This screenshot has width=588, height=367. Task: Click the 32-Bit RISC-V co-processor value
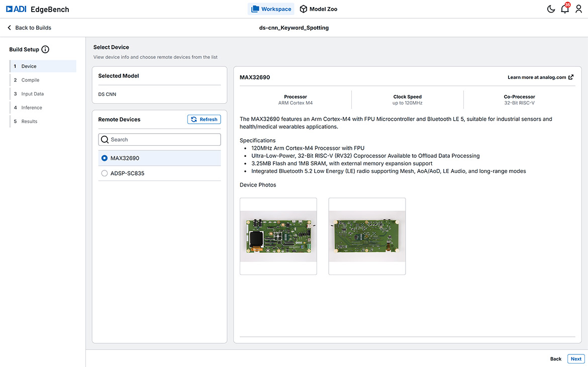(519, 103)
